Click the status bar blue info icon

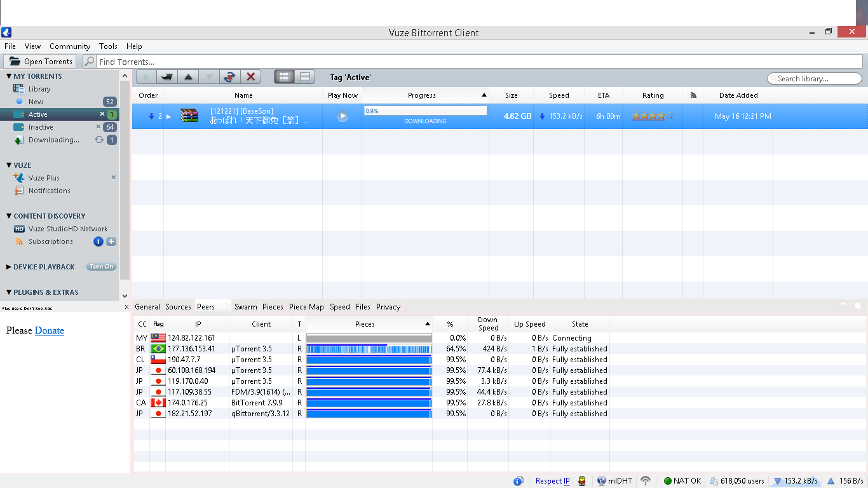(x=518, y=481)
